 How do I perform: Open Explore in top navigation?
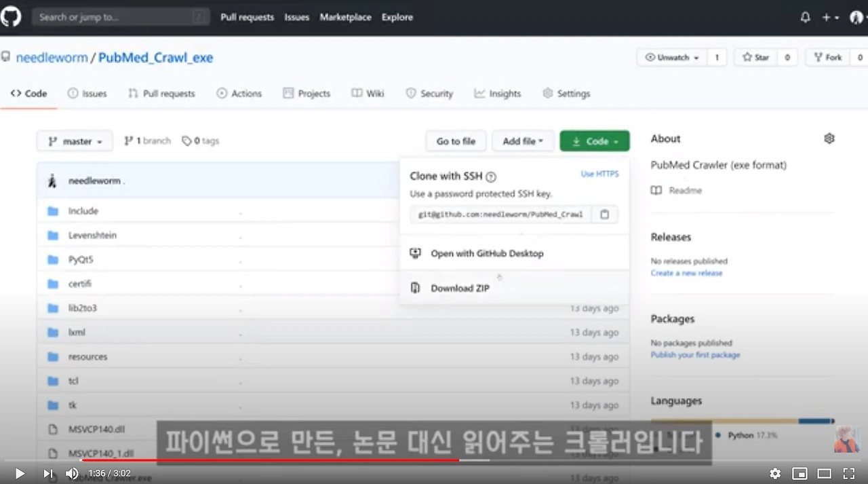[x=397, y=17]
